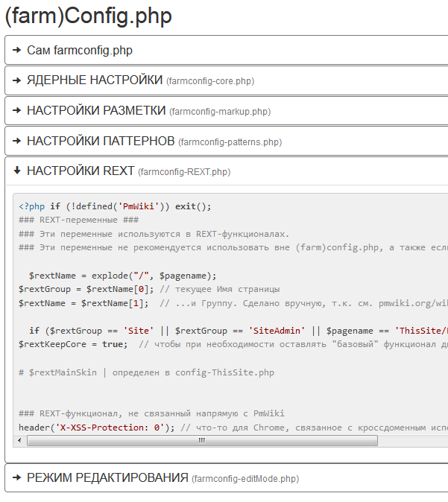
Task: Click the (farmconfig-markup.php) filename label
Action: point(220,112)
